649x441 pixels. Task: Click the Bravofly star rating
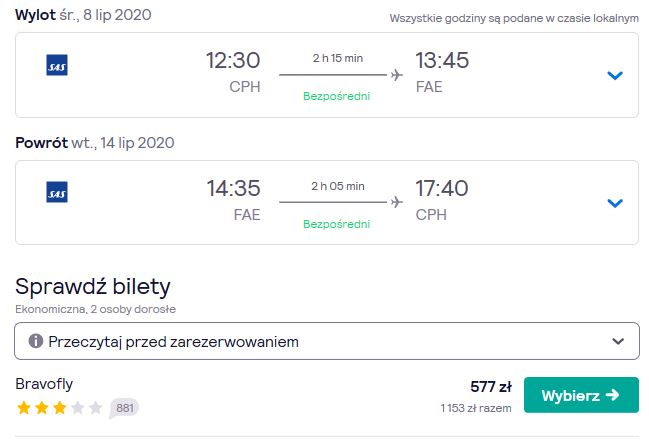59,408
